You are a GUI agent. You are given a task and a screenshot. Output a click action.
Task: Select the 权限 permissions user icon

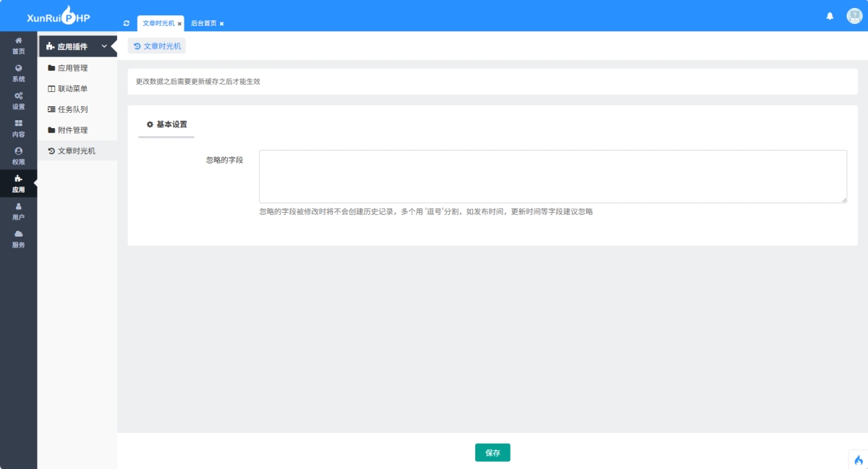click(18, 152)
